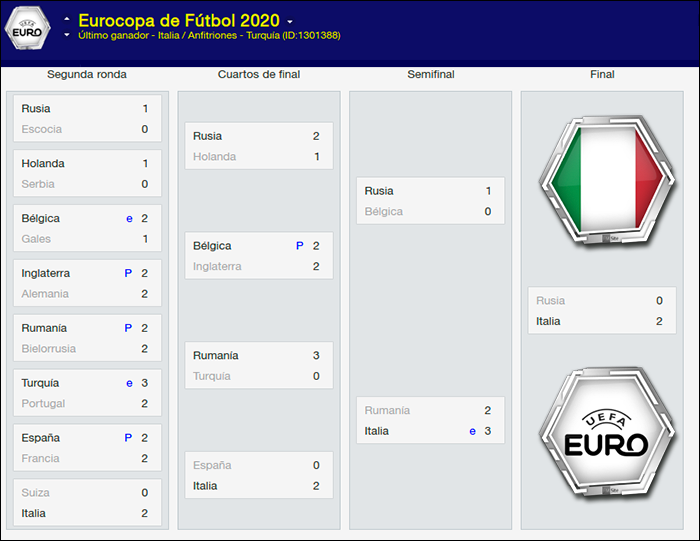
Task: Click the up arrow beside the competition title
Action: click(x=67, y=19)
